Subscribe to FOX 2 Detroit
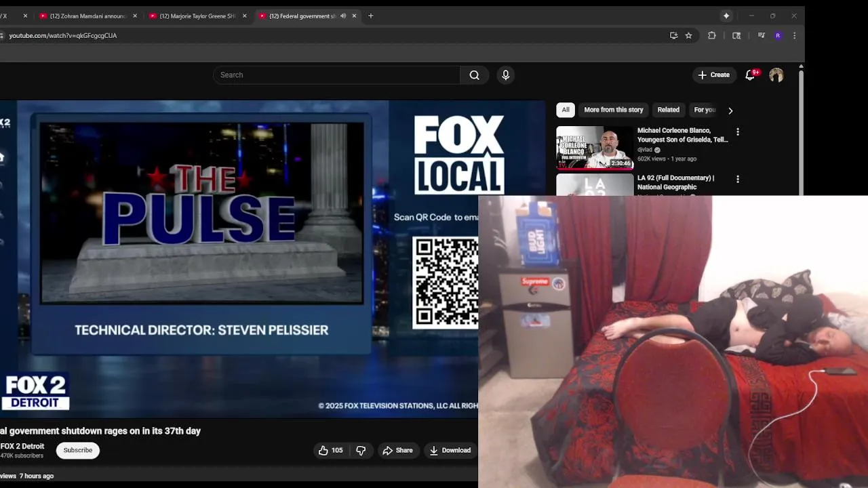 78,450
